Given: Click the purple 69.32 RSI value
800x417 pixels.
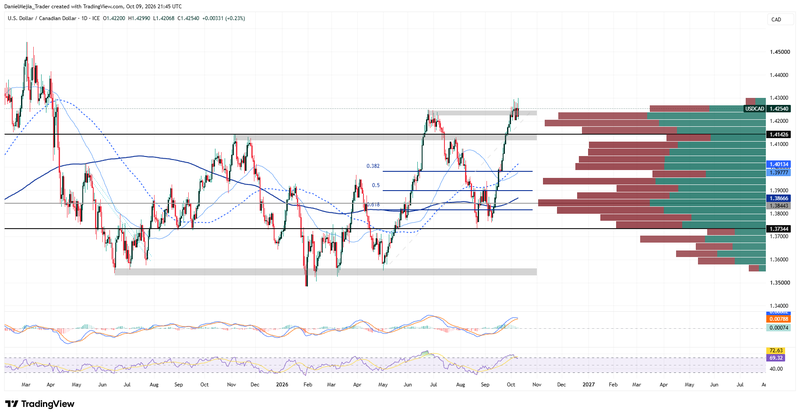Looking at the screenshot, I should click(776, 358).
